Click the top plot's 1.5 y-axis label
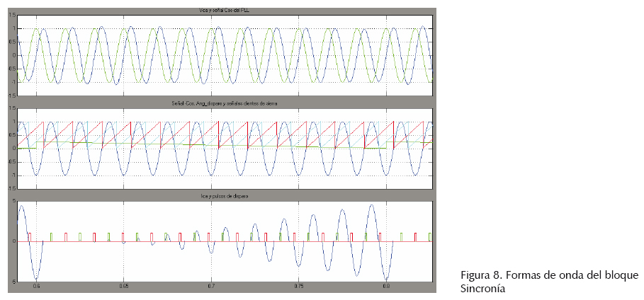Image resolution: width=644 pixels, height=300 pixels. point(12,16)
